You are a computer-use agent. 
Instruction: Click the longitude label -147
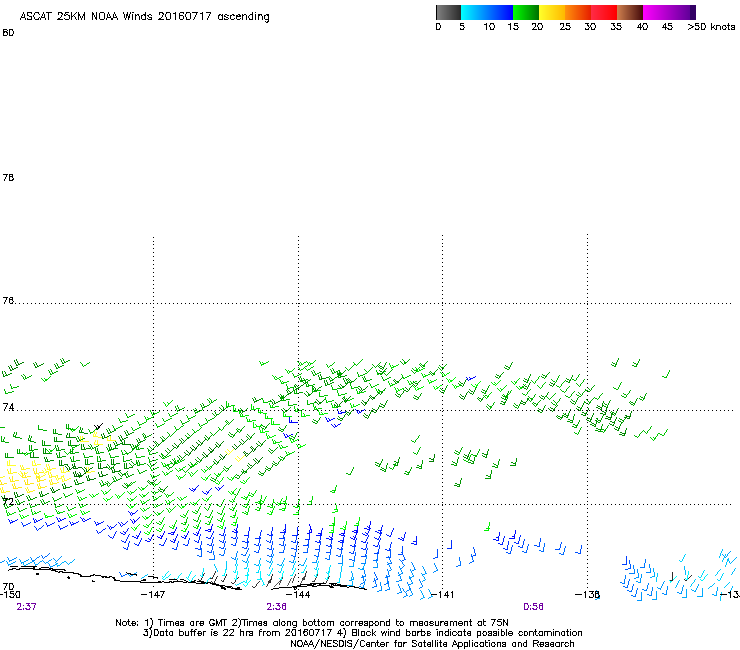pos(153,595)
